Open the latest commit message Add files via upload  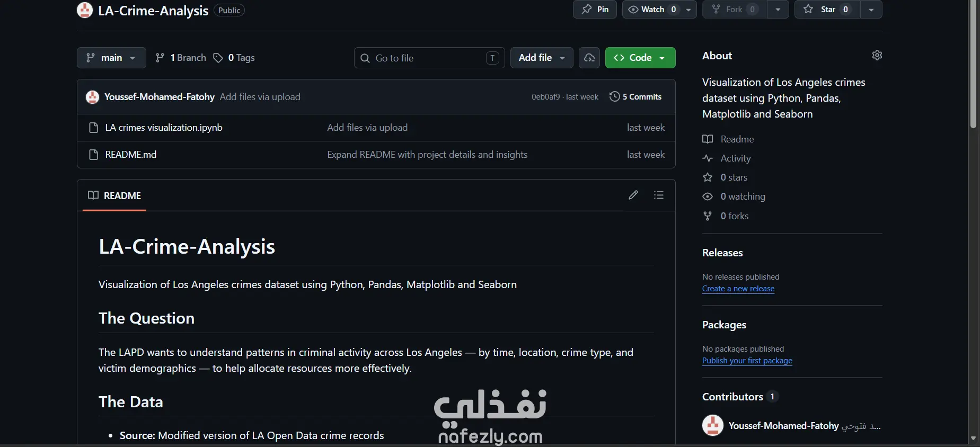[x=260, y=97]
